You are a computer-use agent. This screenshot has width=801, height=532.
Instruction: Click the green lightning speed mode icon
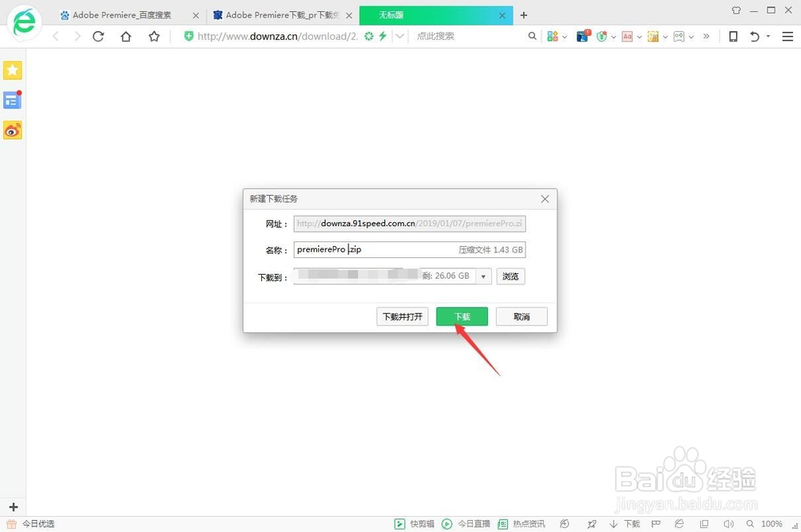point(382,36)
